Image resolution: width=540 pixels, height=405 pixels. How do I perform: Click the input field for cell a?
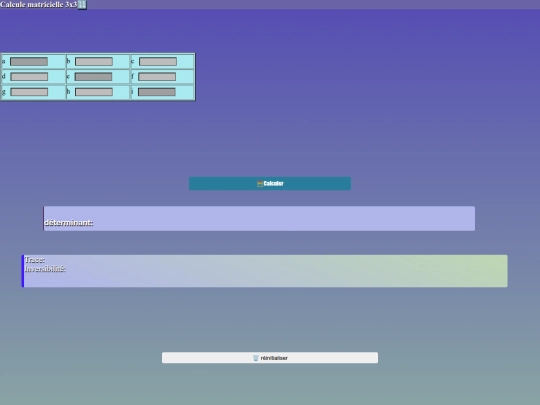[29, 62]
